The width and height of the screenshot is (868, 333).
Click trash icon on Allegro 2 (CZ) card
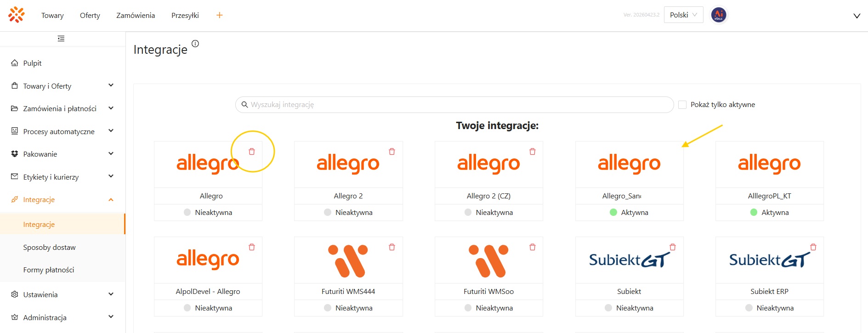pyautogui.click(x=533, y=152)
